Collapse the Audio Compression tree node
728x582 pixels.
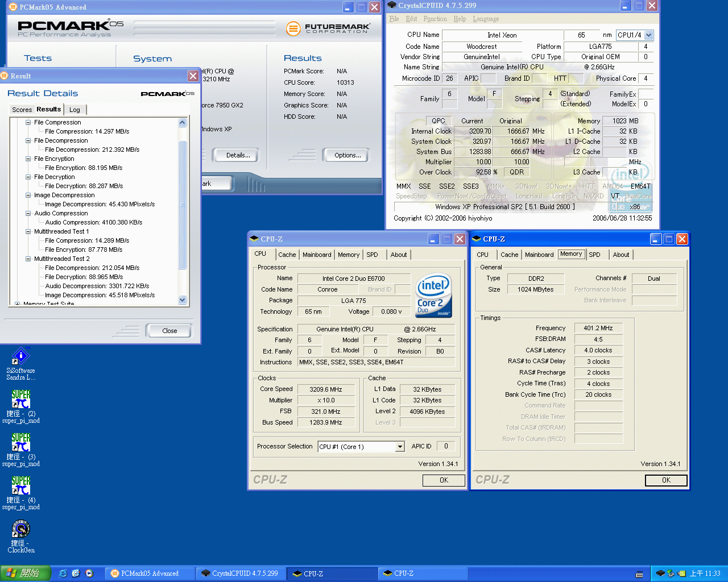(x=28, y=213)
